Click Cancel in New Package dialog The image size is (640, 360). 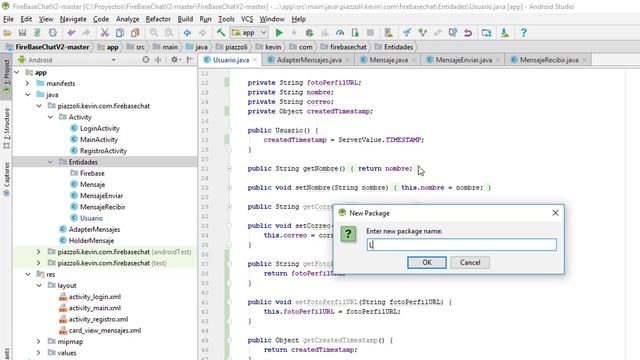click(x=470, y=262)
